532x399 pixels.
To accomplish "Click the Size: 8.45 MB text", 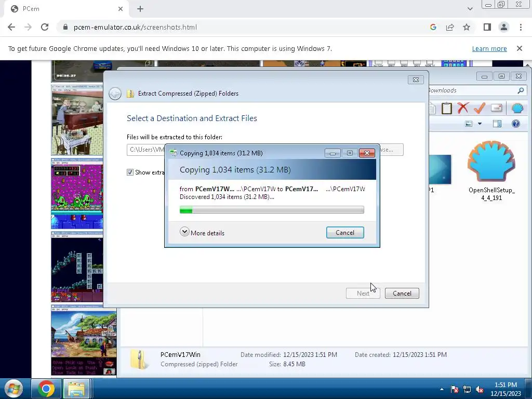I will click(287, 364).
